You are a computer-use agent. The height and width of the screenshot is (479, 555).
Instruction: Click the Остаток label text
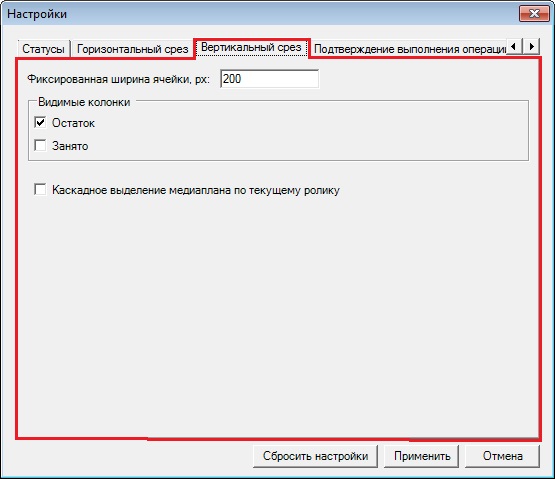coord(73,123)
